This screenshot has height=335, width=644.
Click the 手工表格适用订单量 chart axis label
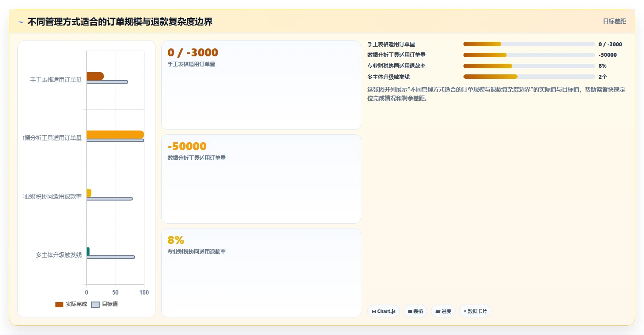[x=56, y=80]
